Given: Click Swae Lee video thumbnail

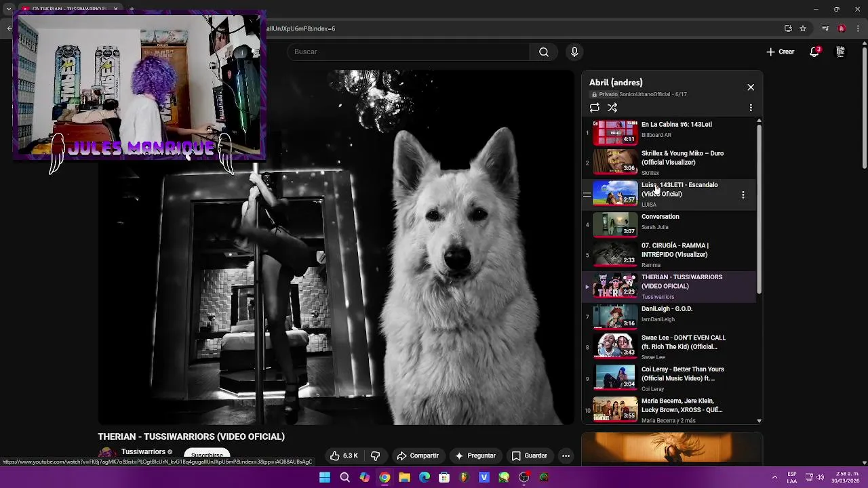Looking at the screenshot, I should pyautogui.click(x=615, y=345).
